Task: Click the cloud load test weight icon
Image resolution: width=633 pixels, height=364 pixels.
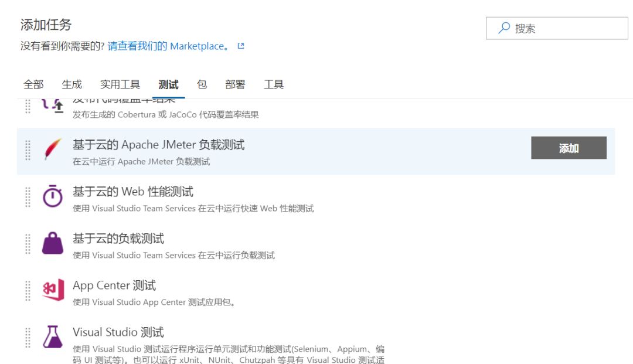Action: click(x=53, y=243)
